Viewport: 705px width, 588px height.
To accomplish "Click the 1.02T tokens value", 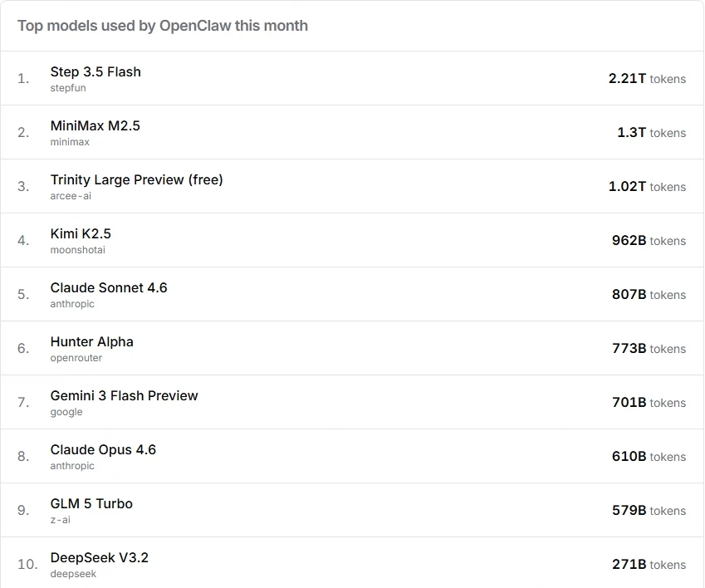I will point(648,187).
